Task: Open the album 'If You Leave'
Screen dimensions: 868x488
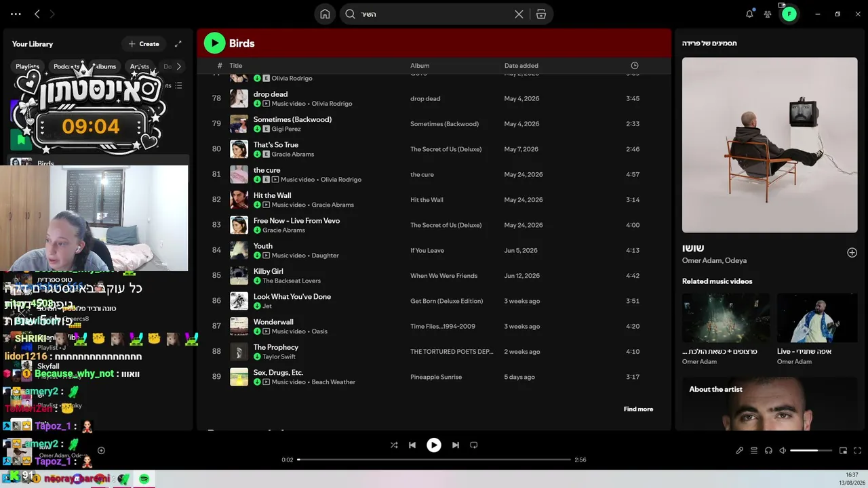Action: (427, 251)
